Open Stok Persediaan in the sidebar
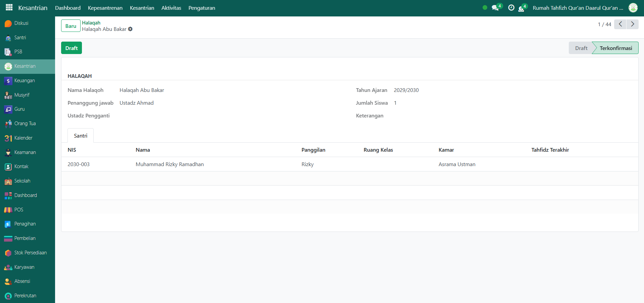 pyautogui.click(x=30, y=253)
